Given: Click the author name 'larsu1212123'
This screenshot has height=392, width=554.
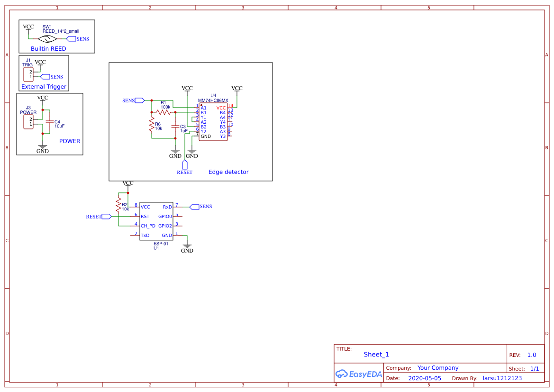Looking at the screenshot, I should tap(502, 378).
